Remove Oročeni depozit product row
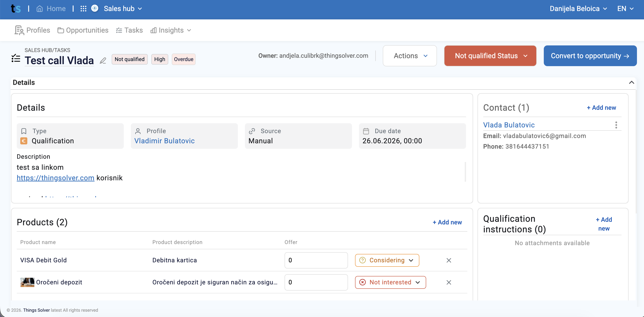 (x=449, y=282)
